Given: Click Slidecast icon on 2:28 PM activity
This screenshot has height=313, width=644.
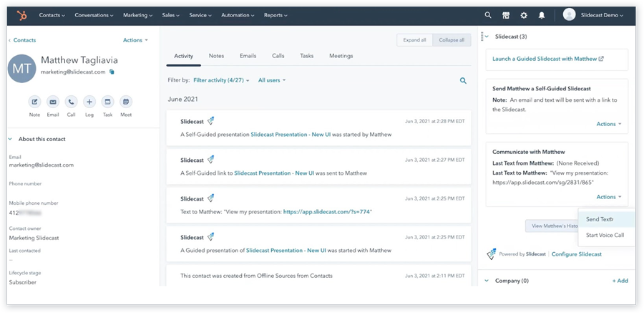Looking at the screenshot, I should (x=210, y=121).
